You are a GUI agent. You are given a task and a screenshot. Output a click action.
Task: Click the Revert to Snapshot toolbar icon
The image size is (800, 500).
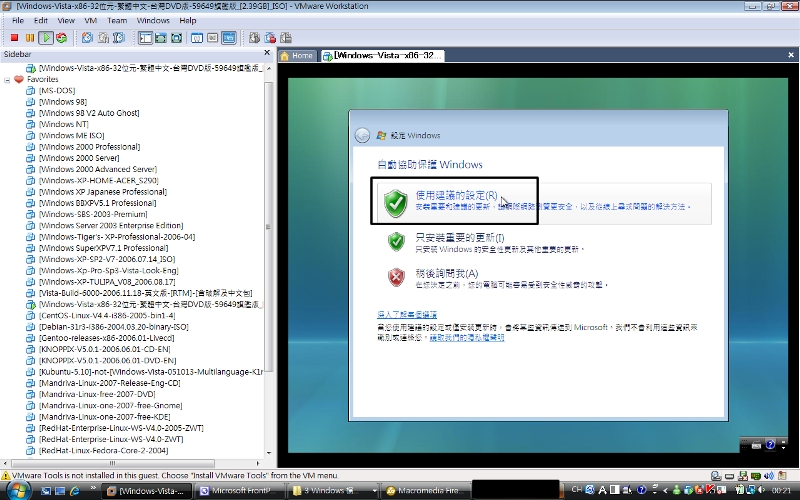(104, 38)
